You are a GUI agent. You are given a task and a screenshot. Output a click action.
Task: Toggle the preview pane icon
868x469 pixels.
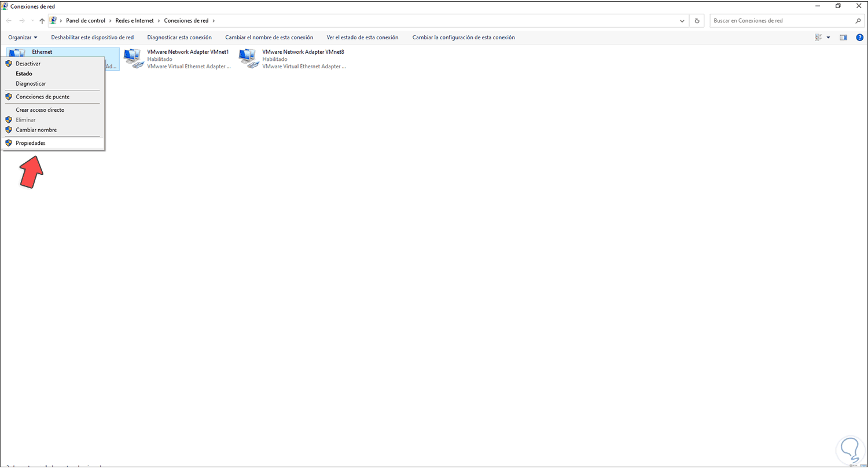click(844, 37)
